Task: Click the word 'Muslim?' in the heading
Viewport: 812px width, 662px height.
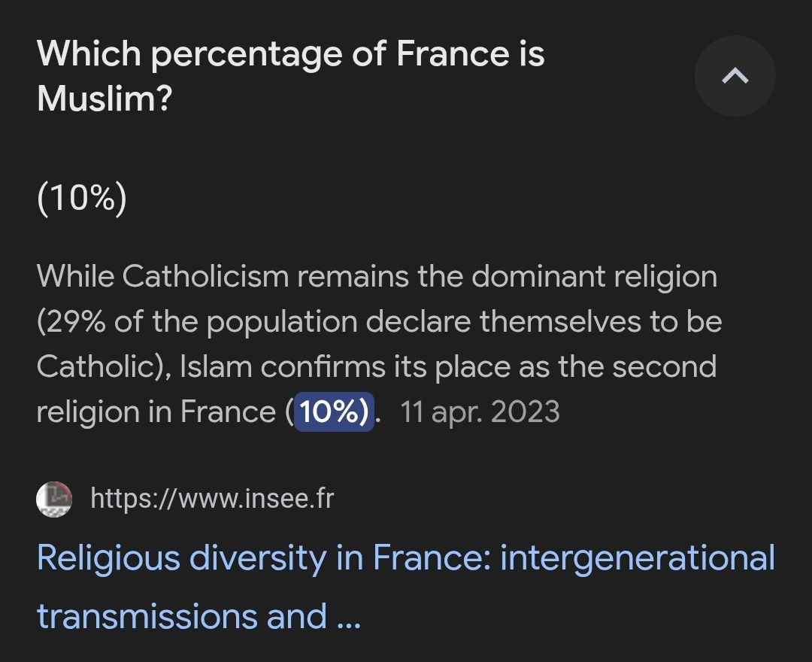Action: 104,99
